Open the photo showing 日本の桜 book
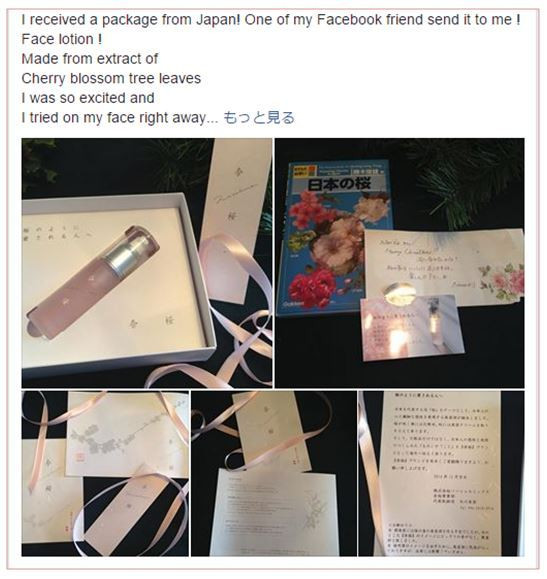This screenshot has height=579, width=547. 400,263
